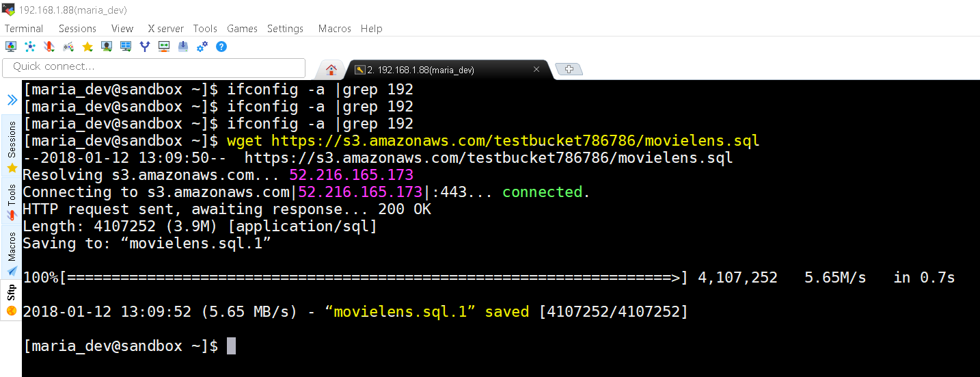Click the MultiExec fork icon
This screenshot has height=377, width=980.
(145, 47)
